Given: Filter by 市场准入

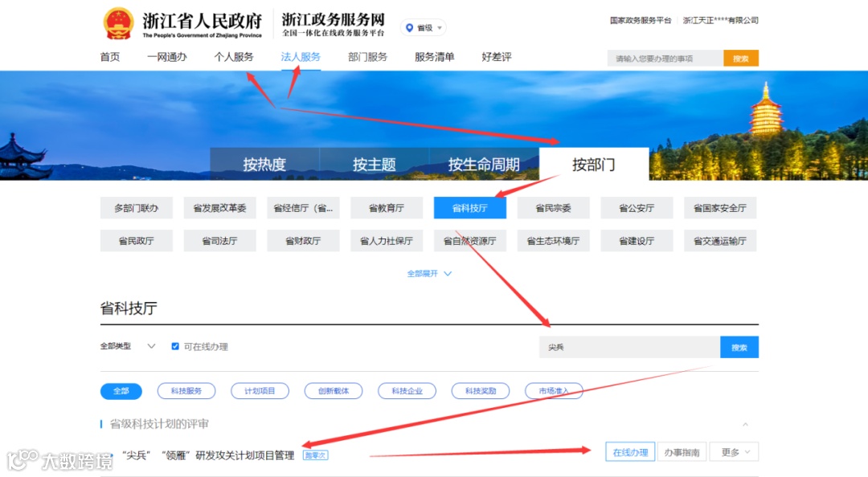Looking at the screenshot, I should 554,391.
